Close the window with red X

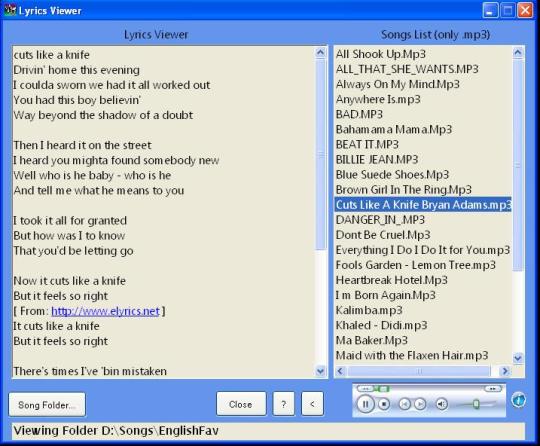pos(526,10)
